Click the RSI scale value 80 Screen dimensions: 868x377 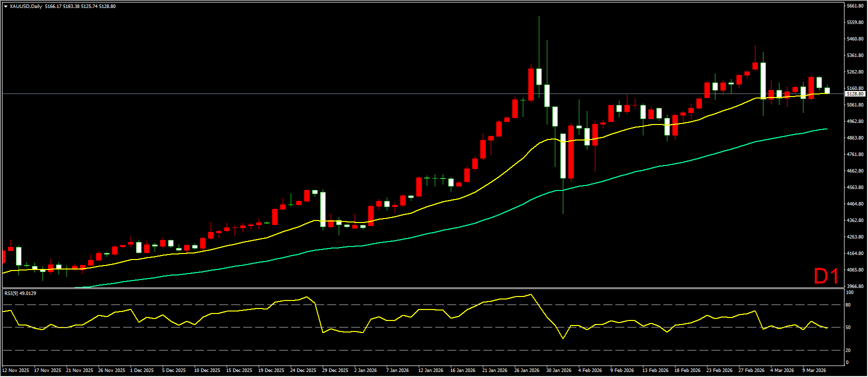[847, 305]
